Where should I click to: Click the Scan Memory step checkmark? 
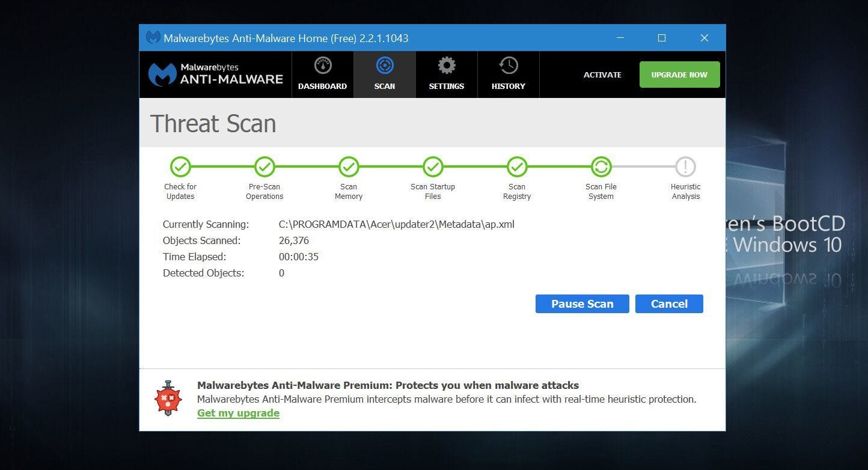coord(349,166)
